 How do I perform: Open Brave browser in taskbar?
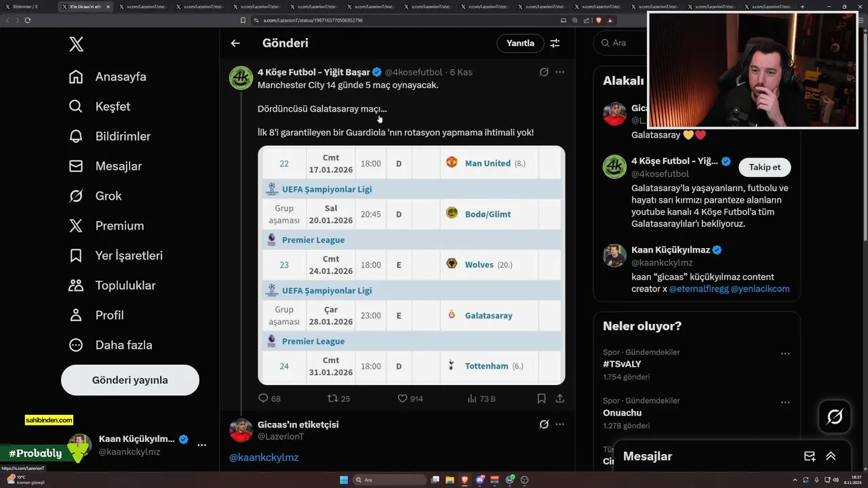click(465, 480)
